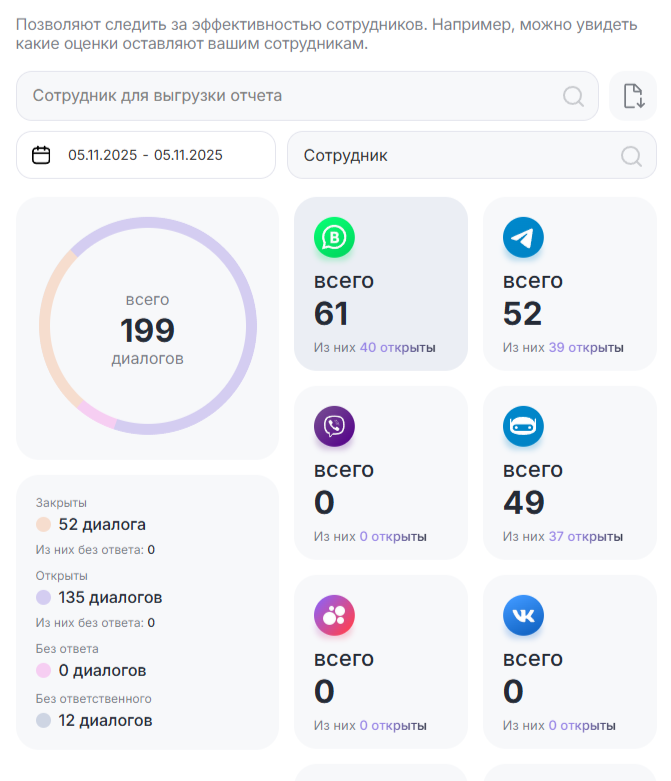Open the date range 05.11.2025 picker
This screenshot has width=671, height=781.
click(x=145, y=155)
